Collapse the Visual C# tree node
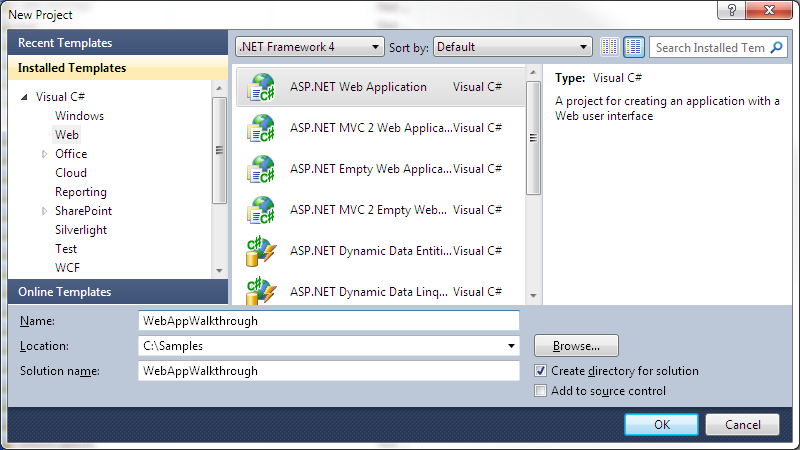Image resolution: width=800 pixels, height=450 pixels. pos(24,97)
